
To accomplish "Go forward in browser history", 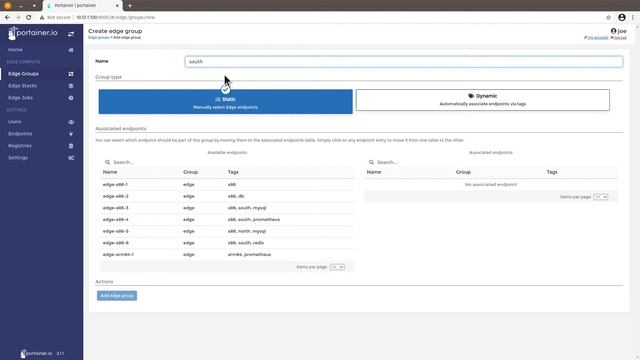I will coord(18,18).
